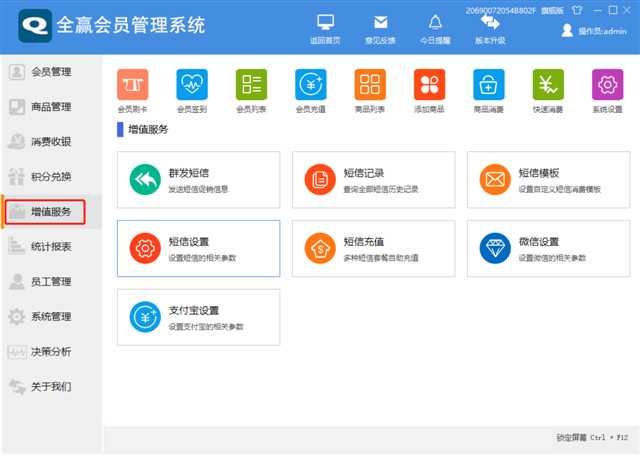Open the 短信模板 card
The image size is (640, 456).
point(549,180)
